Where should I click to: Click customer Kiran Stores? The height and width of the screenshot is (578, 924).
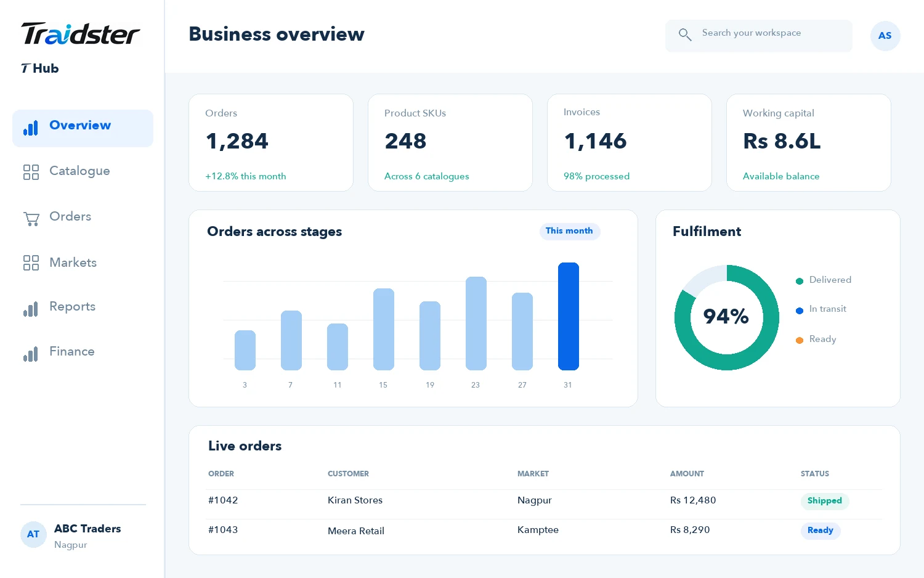click(355, 500)
